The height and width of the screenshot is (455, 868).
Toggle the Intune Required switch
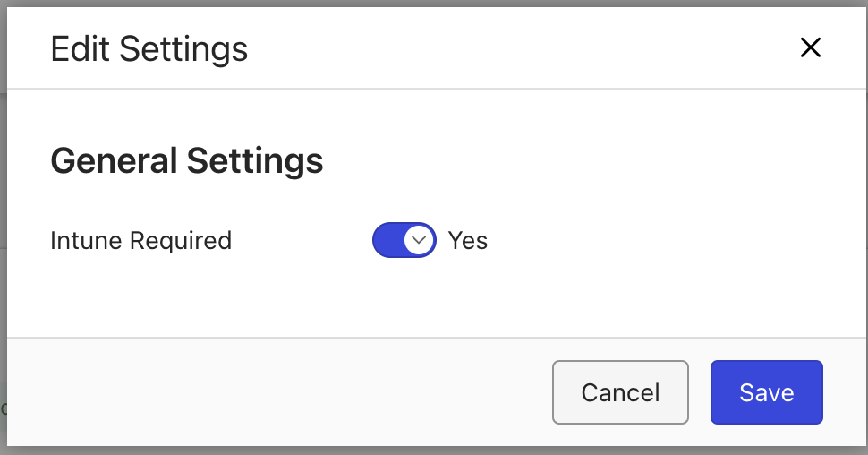[404, 240]
